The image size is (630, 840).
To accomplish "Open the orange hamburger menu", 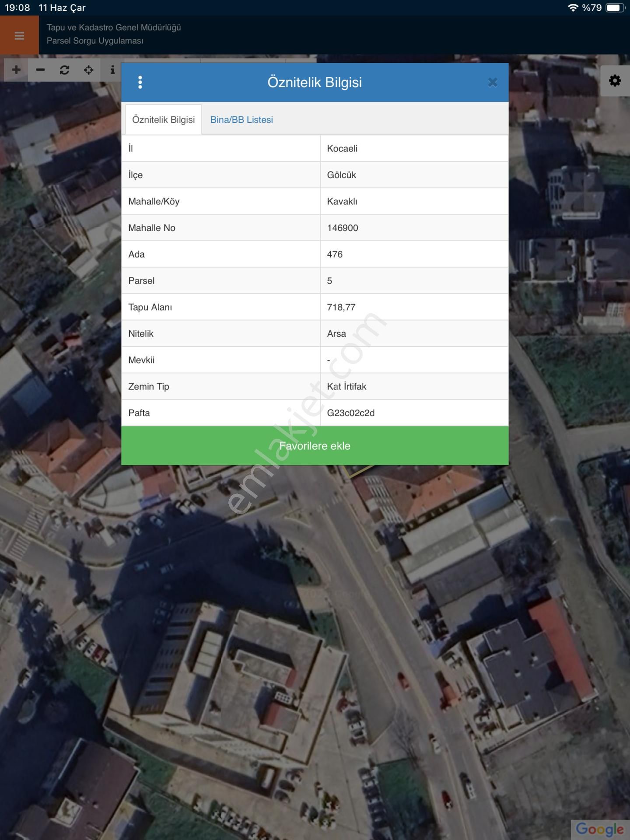I will 19,35.
